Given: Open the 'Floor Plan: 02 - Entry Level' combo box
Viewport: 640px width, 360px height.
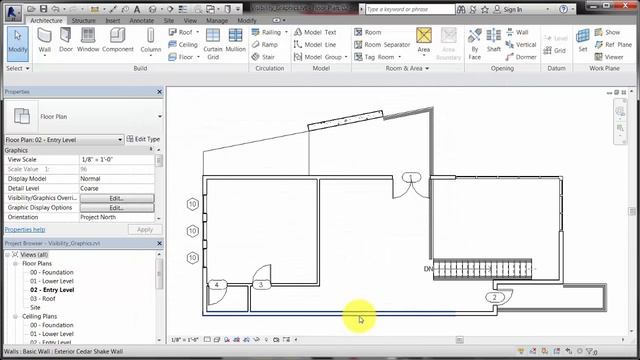Looking at the screenshot, I should 64,140.
